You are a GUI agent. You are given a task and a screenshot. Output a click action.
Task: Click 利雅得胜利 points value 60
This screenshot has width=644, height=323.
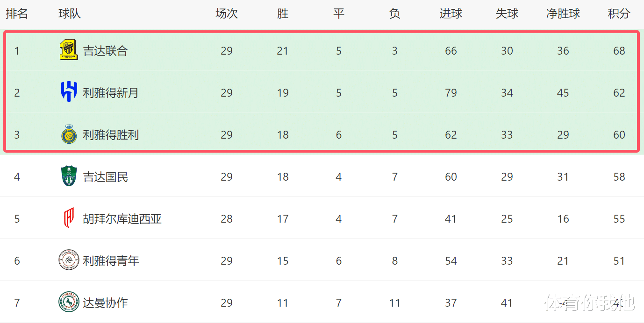[619, 135]
